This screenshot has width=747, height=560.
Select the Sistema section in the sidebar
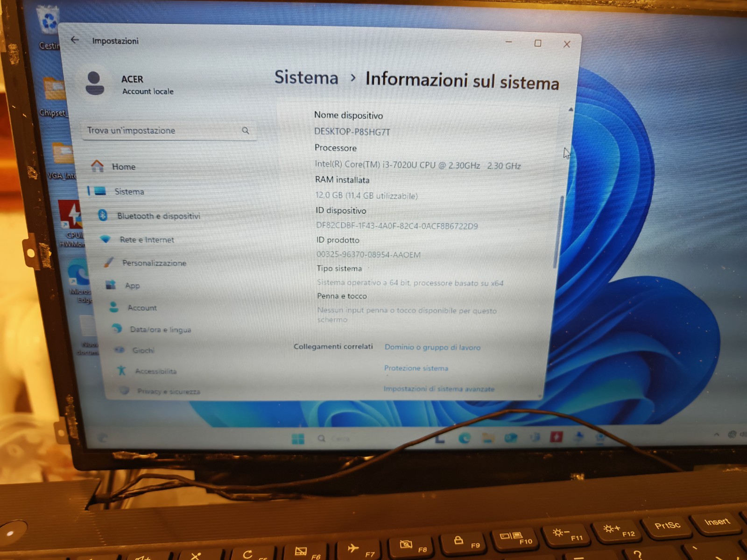129,191
